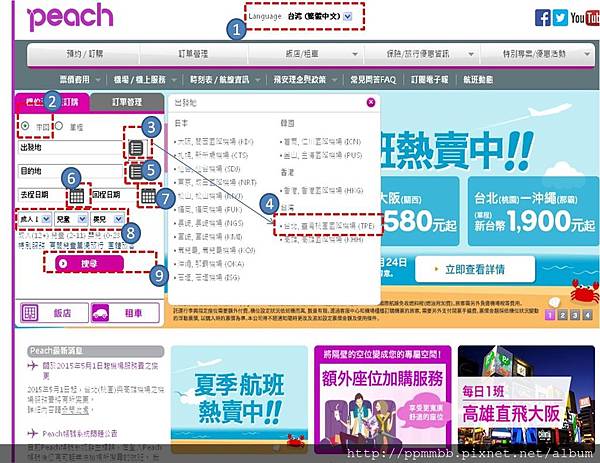This screenshot has width=600, height=463.
Task: Choose the Osaka Kansai airport (KIX)
Action: click(x=214, y=142)
